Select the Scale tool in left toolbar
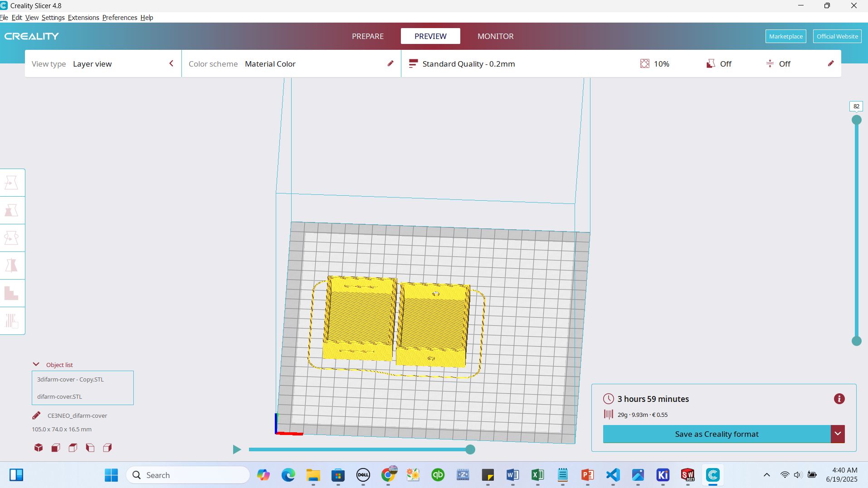This screenshot has width=868, height=488. pos(11,210)
